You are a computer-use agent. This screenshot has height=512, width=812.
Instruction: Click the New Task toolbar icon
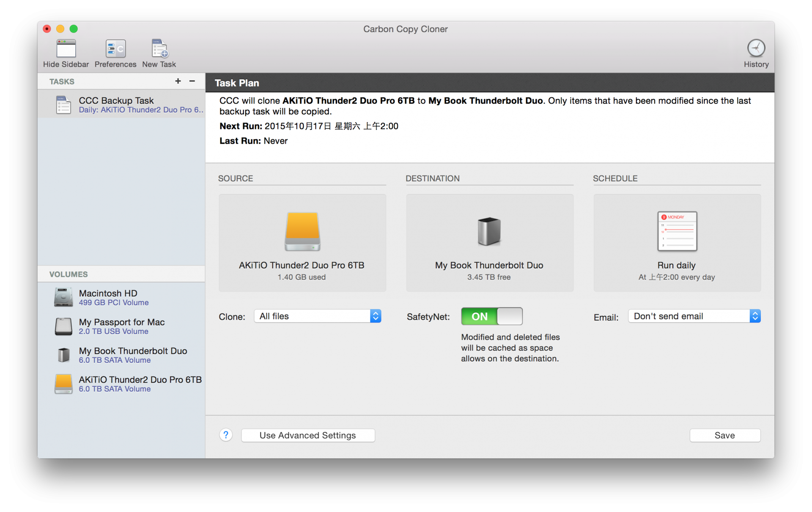tap(159, 49)
